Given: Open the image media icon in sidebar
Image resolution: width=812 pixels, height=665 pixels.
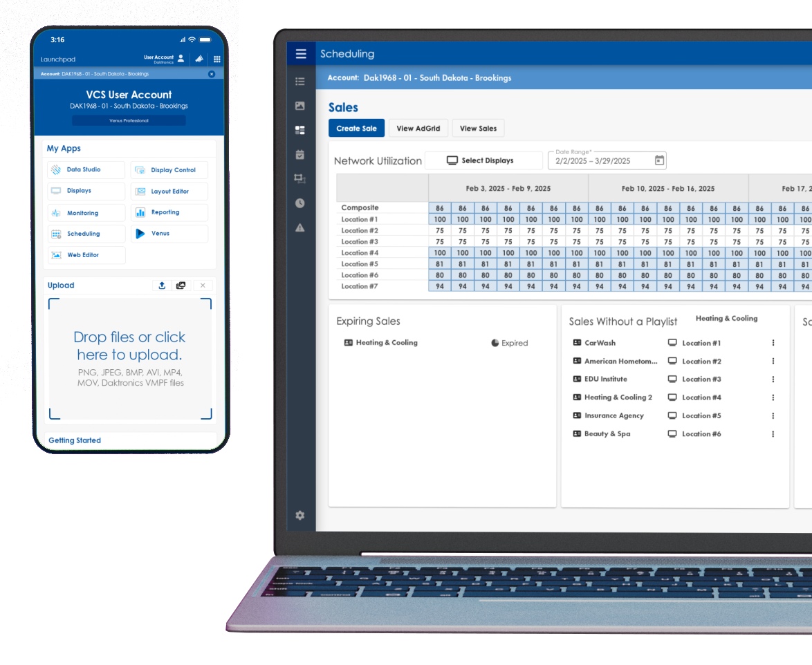Looking at the screenshot, I should click(300, 106).
